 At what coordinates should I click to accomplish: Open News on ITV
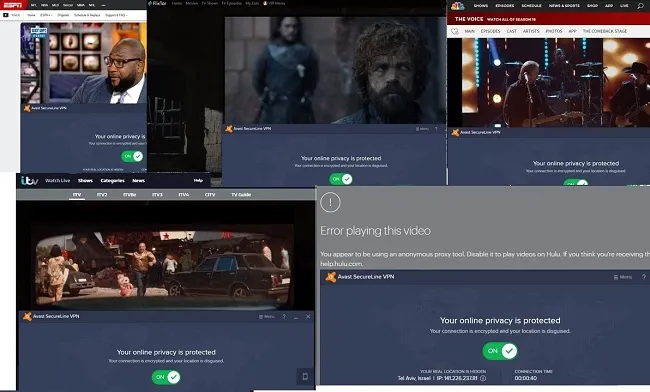(x=138, y=181)
